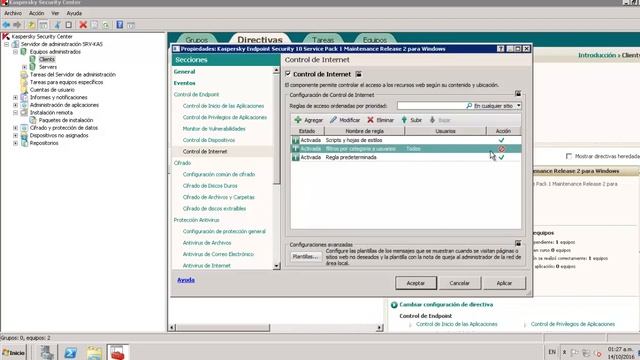Click the Aceptar button

click(x=416, y=283)
